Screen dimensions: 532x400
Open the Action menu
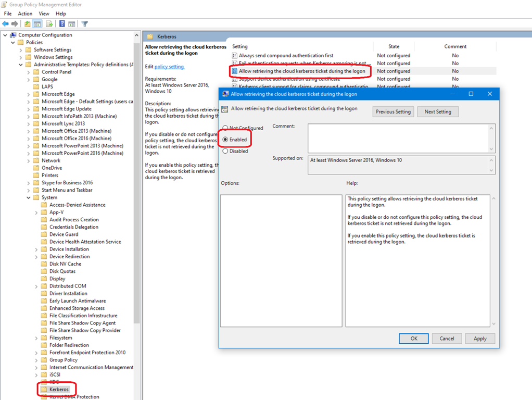[25, 14]
